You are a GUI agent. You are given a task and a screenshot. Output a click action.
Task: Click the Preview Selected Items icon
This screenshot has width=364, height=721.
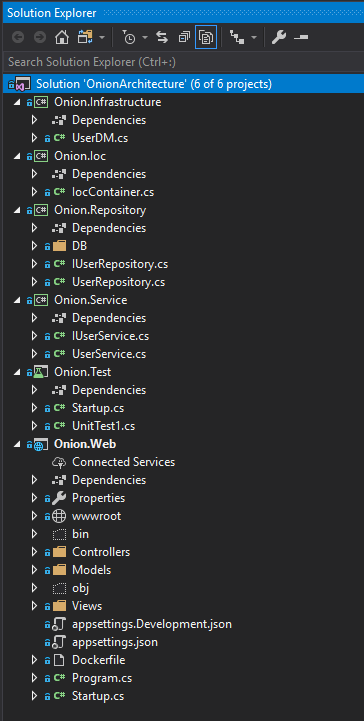coord(301,38)
